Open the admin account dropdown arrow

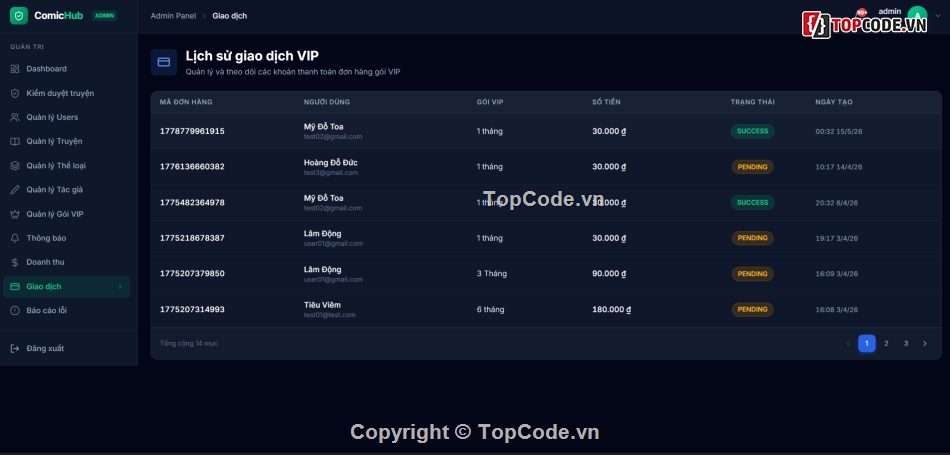[x=938, y=16]
